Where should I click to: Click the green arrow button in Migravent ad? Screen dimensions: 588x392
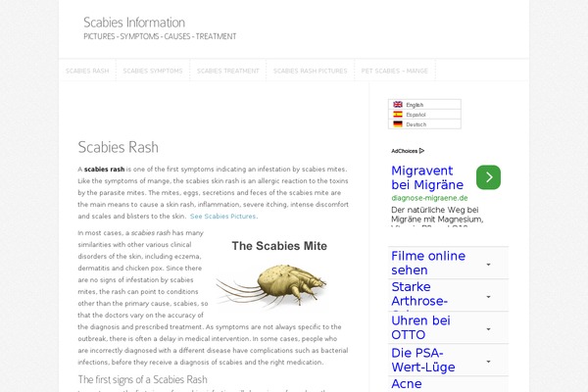click(x=488, y=177)
